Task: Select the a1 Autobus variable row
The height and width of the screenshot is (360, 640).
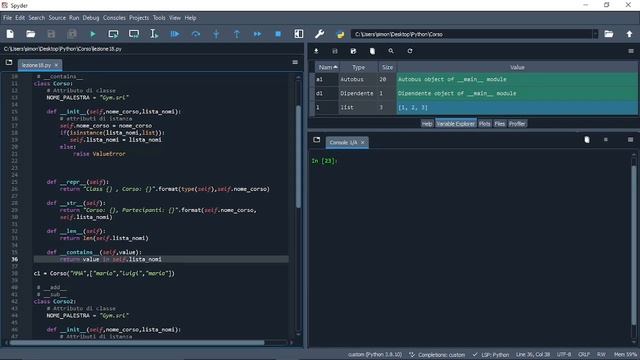Action: tap(476, 79)
